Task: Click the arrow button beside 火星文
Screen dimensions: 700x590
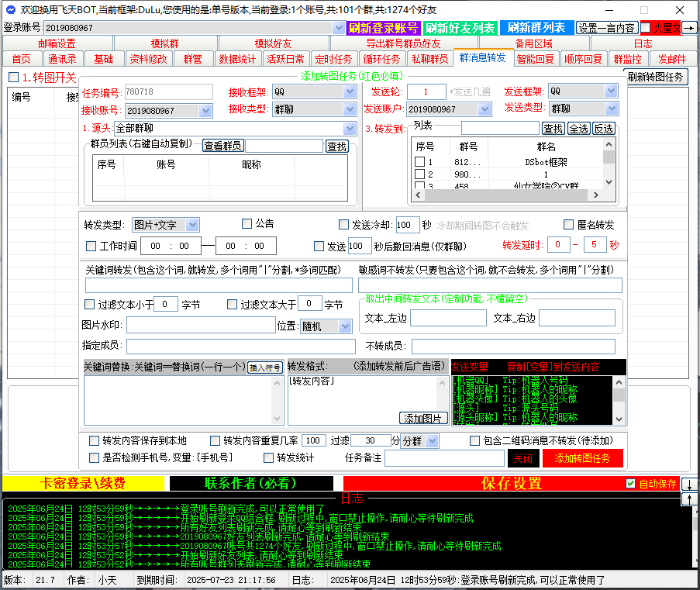Action: (x=690, y=28)
